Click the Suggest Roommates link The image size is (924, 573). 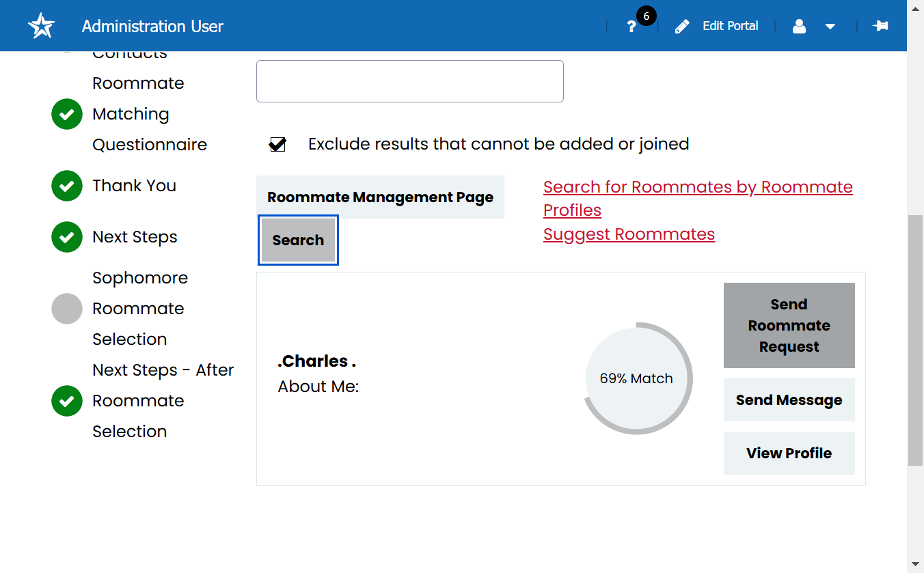(629, 234)
